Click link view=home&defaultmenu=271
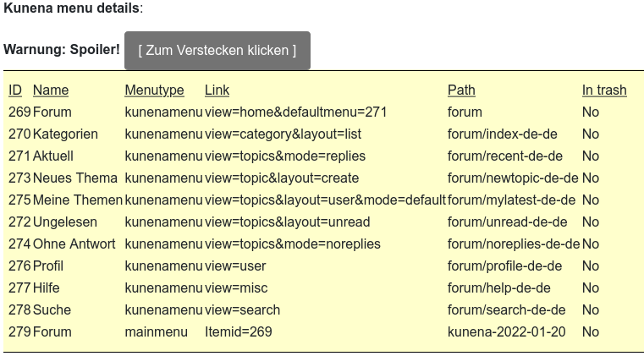 [x=295, y=112]
